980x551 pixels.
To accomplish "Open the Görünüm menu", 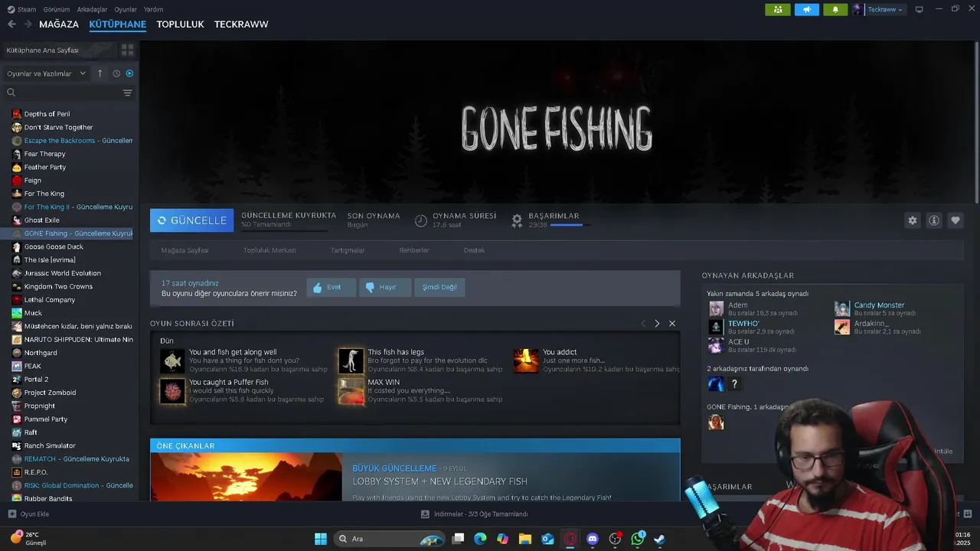I will pyautogui.click(x=57, y=9).
